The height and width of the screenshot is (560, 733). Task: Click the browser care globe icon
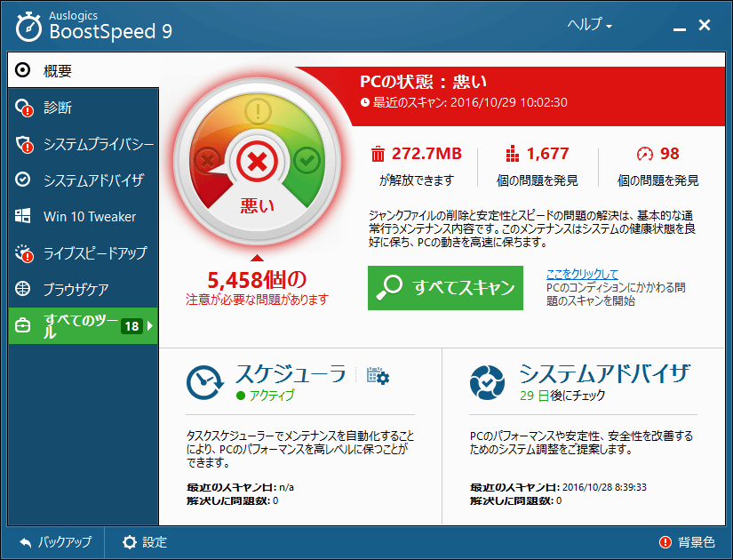pos(22,289)
